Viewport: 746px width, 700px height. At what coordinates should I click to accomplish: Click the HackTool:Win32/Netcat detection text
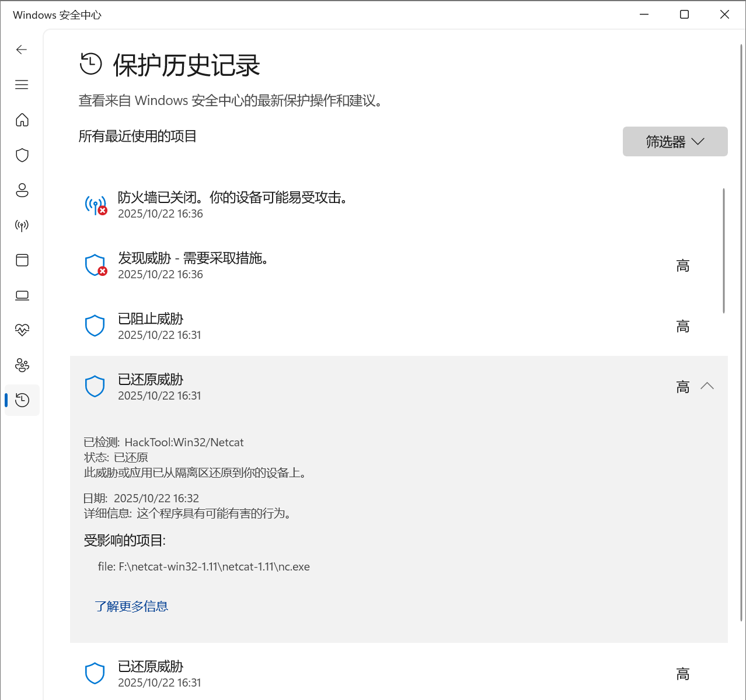[x=184, y=442]
